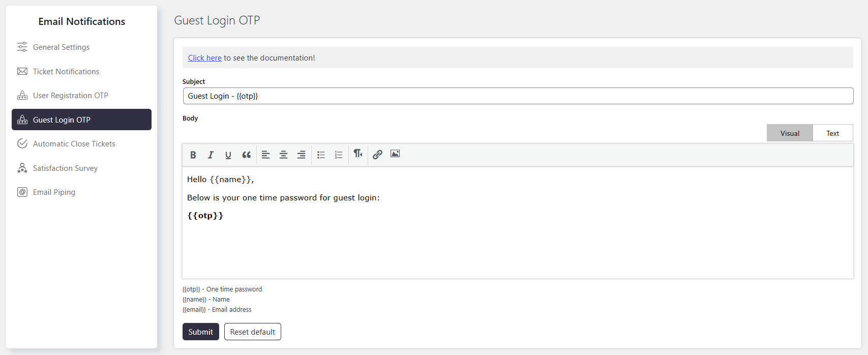Image resolution: width=868 pixels, height=355 pixels.
Task: Insert a hyperlink with the link icon
Action: click(x=377, y=155)
